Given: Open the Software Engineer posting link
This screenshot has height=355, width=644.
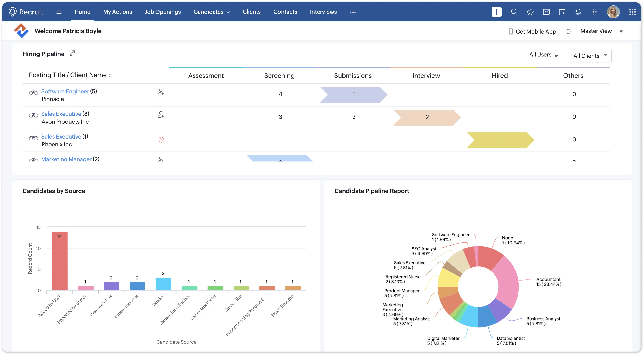Looking at the screenshot, I should (x=65, y=91).
